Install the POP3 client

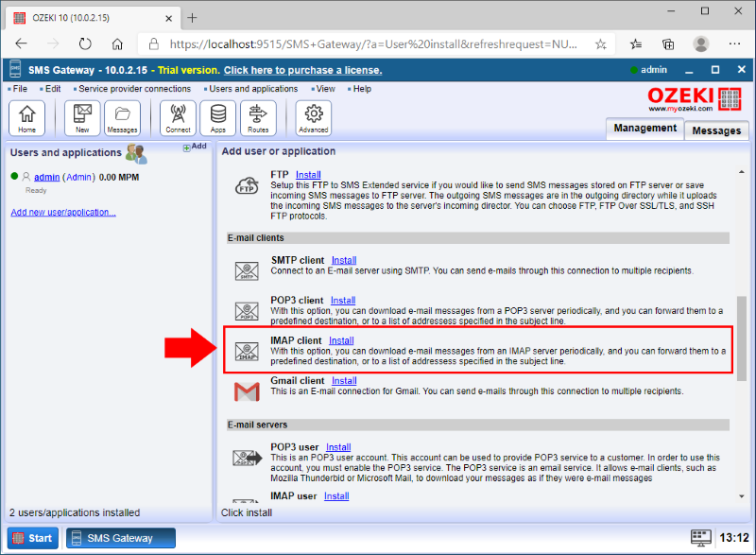[x=343, y=301]
